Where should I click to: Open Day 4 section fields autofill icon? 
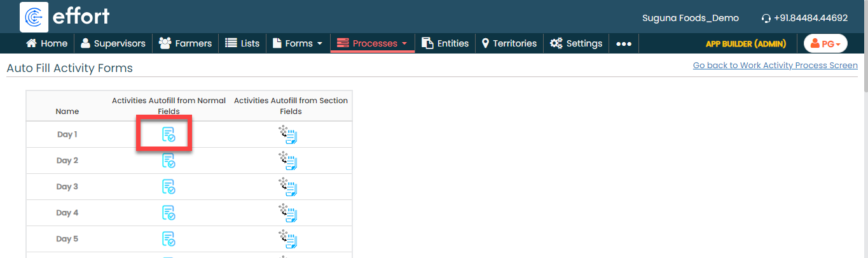click(x=288, y=213)
